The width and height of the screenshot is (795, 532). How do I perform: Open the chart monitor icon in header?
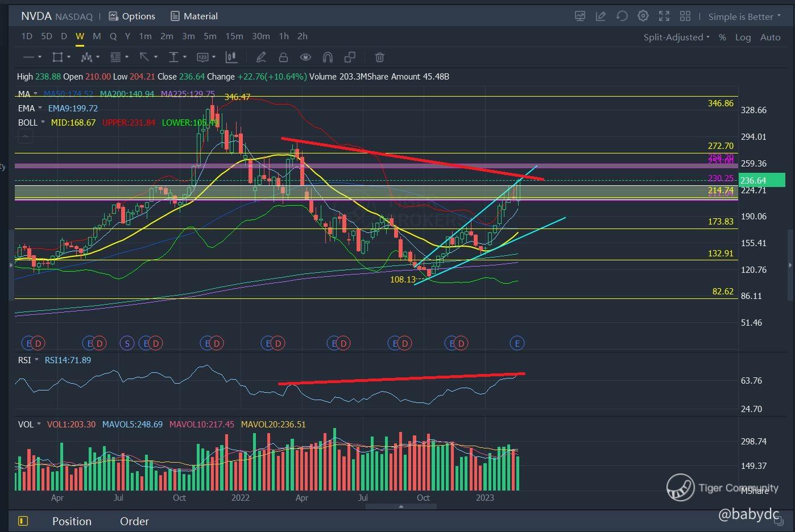click(580, 16)
